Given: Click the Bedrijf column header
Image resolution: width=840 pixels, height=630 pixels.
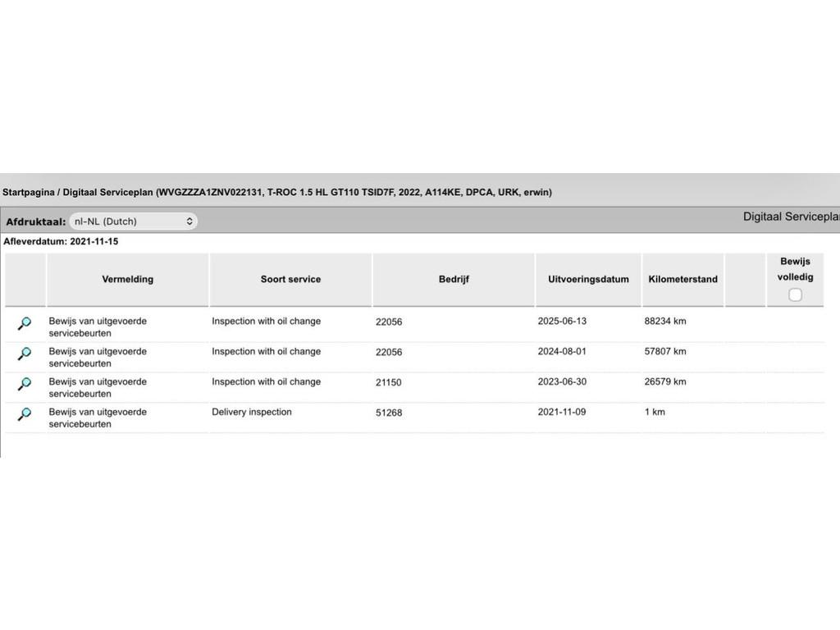Looking at the screenshot, I should (453, 280).
